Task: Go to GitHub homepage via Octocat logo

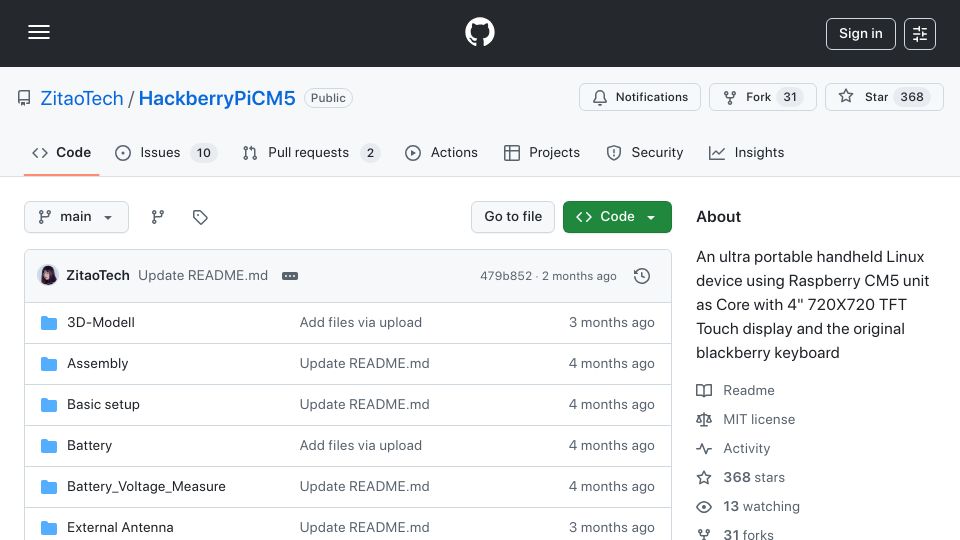Action: [479, 32]
